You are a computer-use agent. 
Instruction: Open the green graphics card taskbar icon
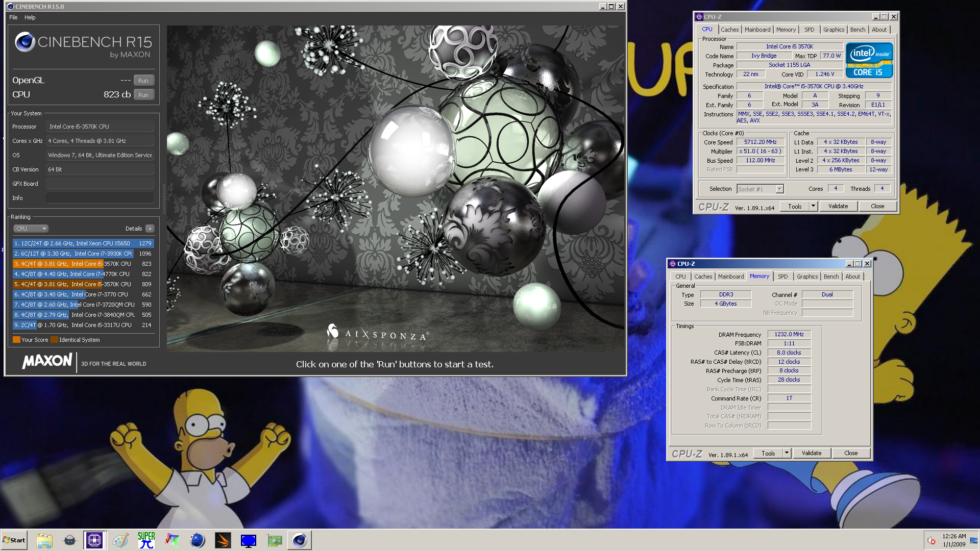pos(274,540)
